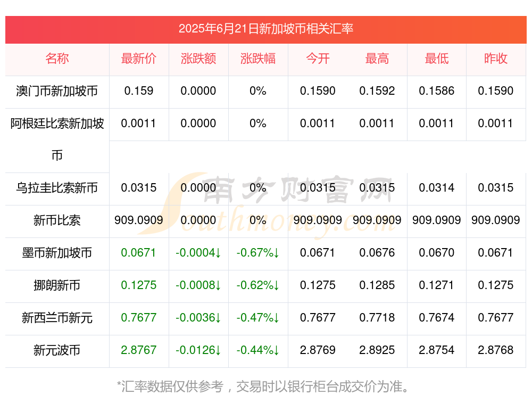Click the 最高 column header
This screenshot has width=532, height=403.
click(377, 59)
